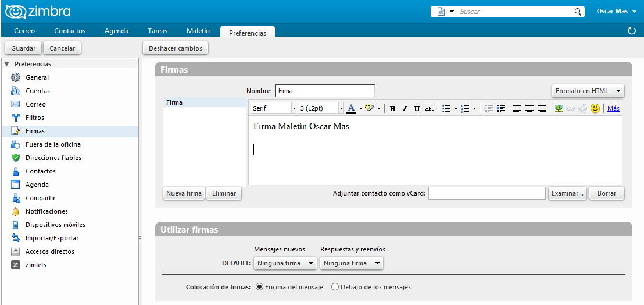Toggle bold formatting in signature editor
This screenshot has height=305, width=644.
[393, 108]
